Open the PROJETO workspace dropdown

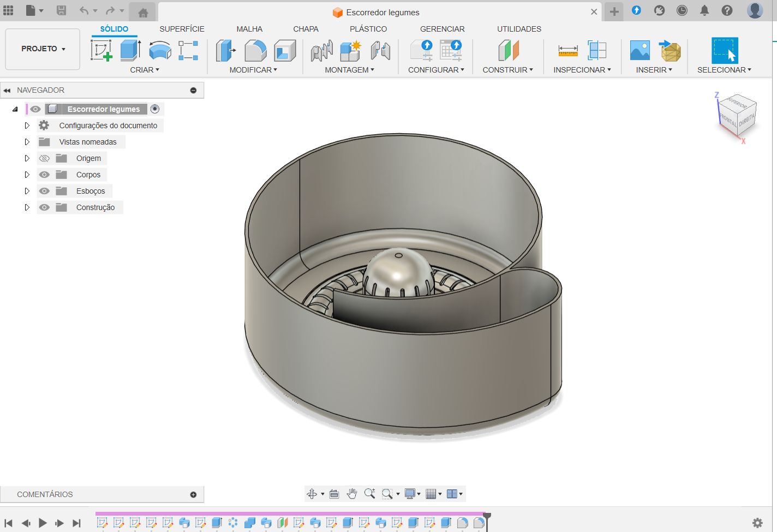43,49
